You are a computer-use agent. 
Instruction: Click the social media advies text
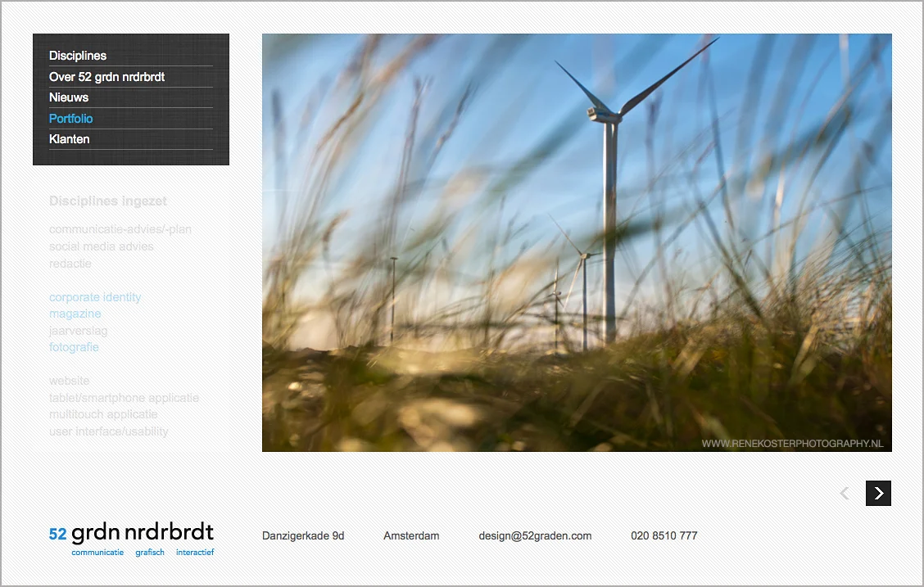(102, 246)
